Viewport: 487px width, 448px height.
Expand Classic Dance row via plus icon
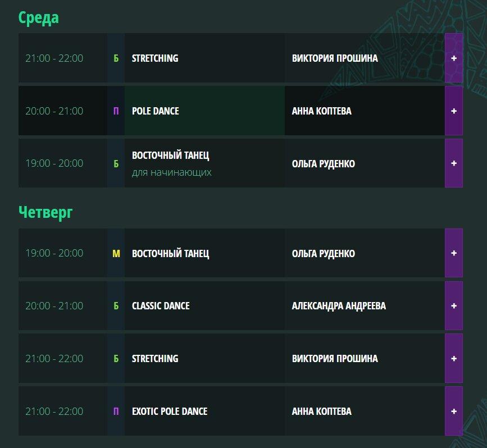(x=454, y=306)
